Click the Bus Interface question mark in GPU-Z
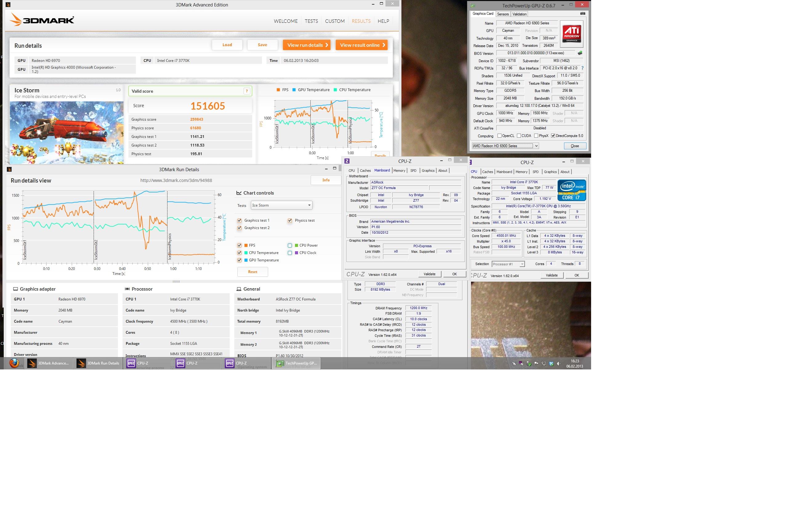 582,68
